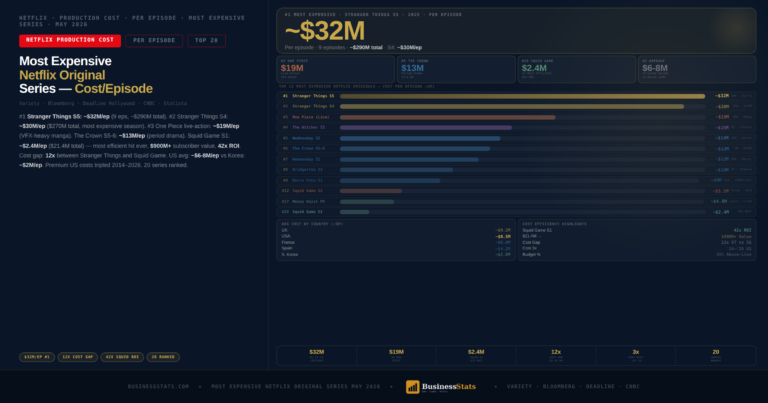The height and width of the screenshot is (403, 768).
Task: Click the ~$2.4M value beside Squid Game S1
Action: tap(721, 212)
